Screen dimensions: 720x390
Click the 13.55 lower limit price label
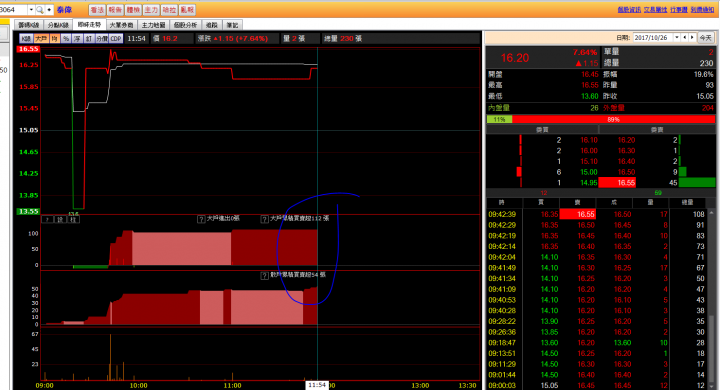click(28, 211)
